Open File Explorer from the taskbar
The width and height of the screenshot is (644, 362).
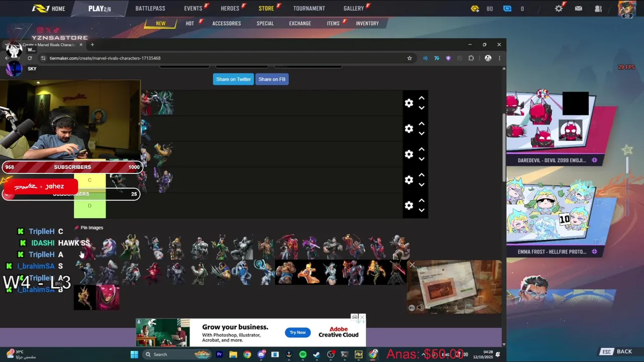click(233, 354)
